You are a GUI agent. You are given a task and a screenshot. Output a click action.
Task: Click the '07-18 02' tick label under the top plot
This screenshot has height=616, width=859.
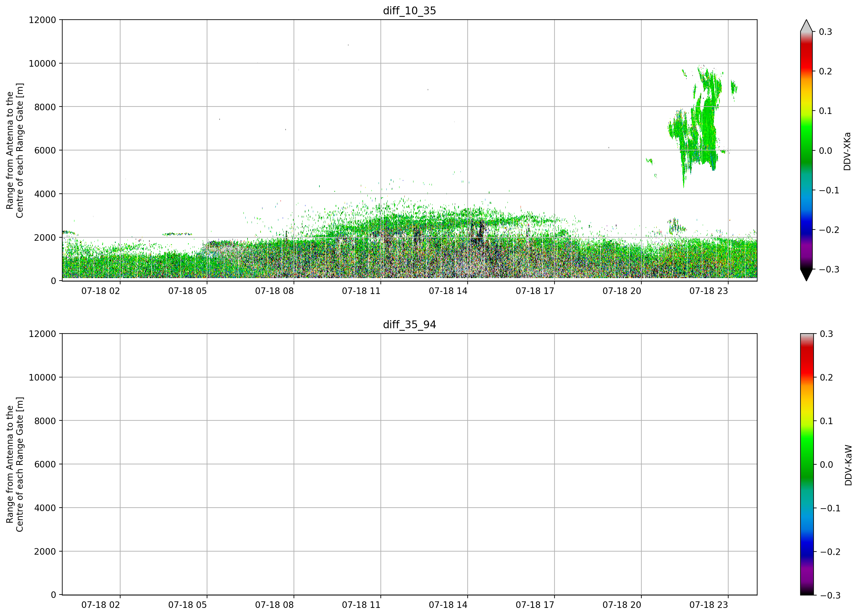pos(101,291)
